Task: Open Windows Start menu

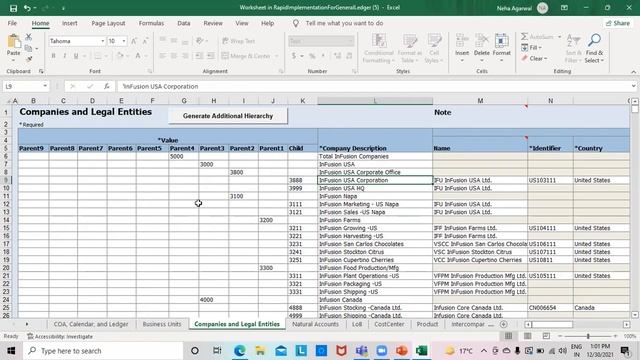Action: click(x=11, y=351)
